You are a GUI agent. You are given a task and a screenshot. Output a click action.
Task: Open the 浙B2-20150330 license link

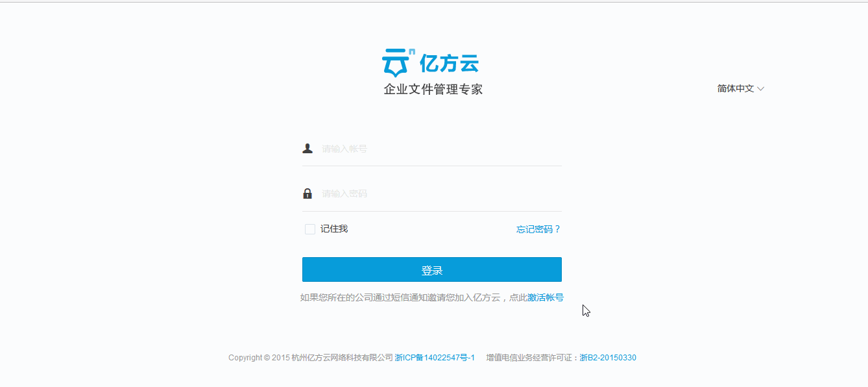(608, 358)
